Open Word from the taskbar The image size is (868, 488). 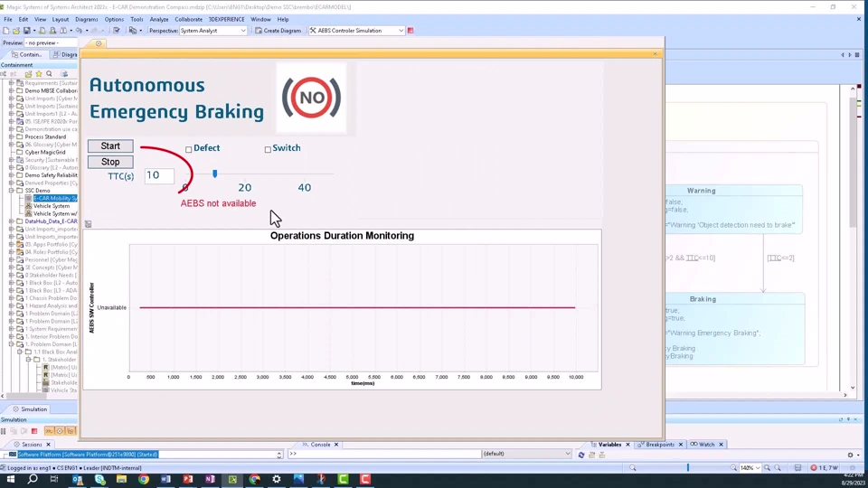pos(165,479)
